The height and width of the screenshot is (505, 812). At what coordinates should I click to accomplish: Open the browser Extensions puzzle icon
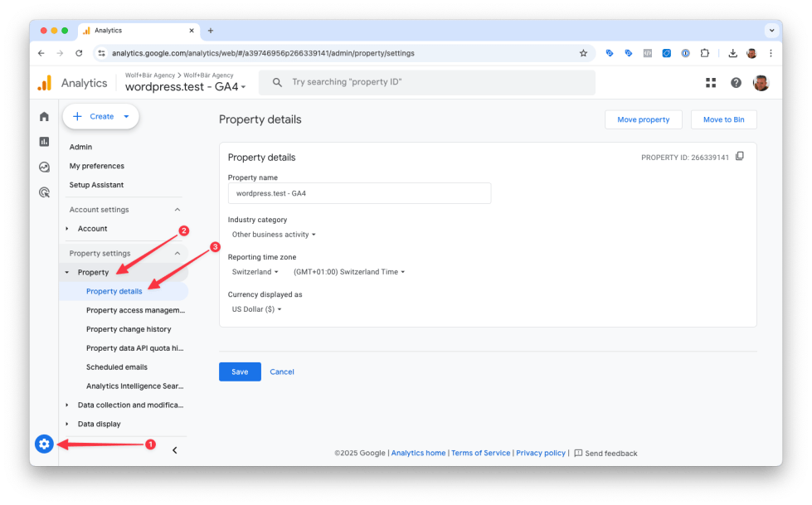[x=704, y=53]
